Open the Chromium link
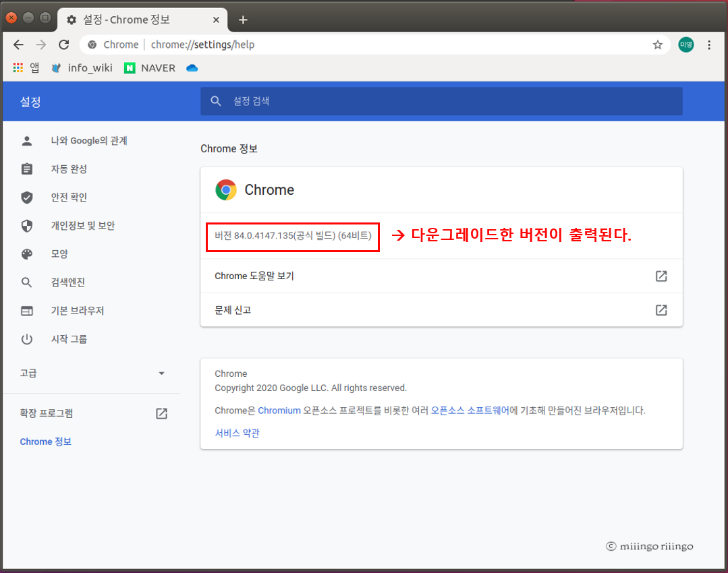The height and width of the screenshot is (573, 728). click(x=279, y=411)
